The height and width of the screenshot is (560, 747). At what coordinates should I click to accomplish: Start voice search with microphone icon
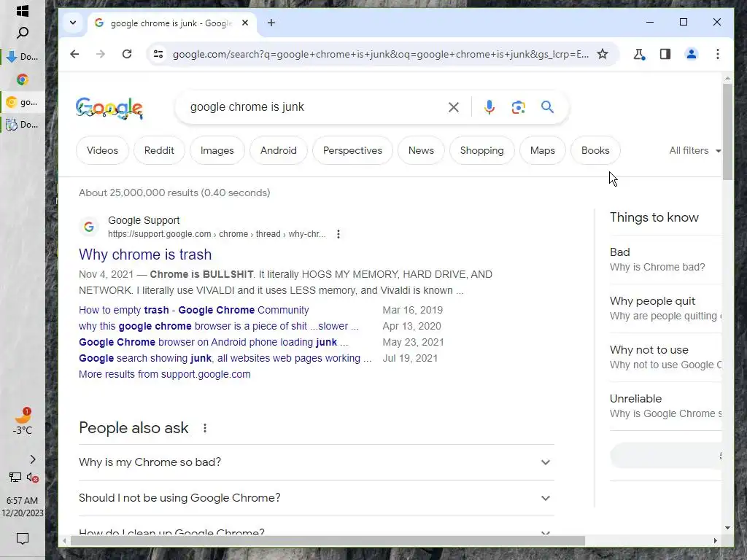point(489,107)
